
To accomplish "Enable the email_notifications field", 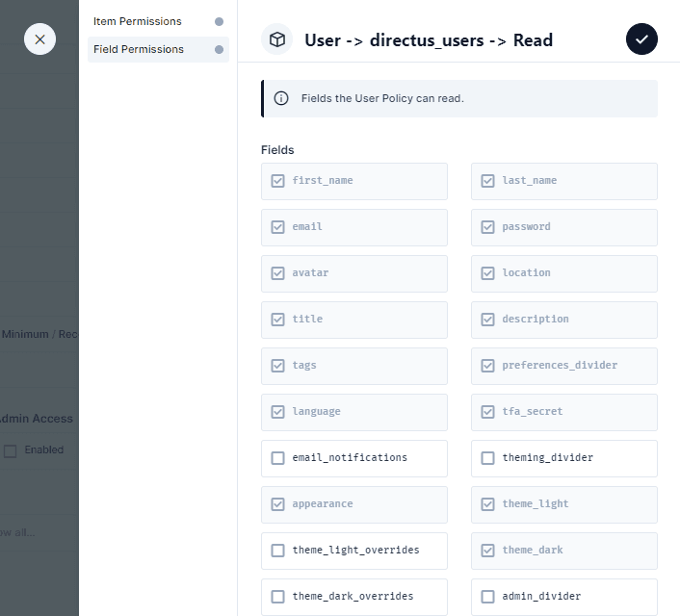I will tap(277, 458).
